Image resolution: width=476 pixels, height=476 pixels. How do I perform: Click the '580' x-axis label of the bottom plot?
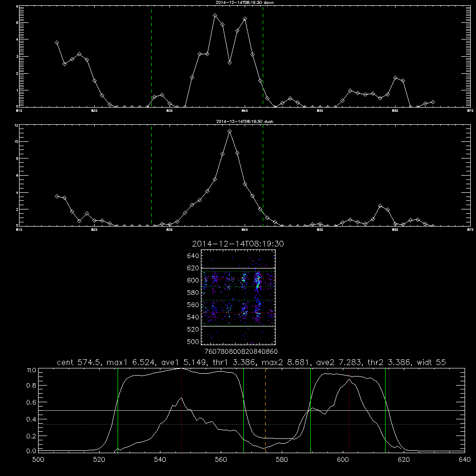click(x=282, y=460)
